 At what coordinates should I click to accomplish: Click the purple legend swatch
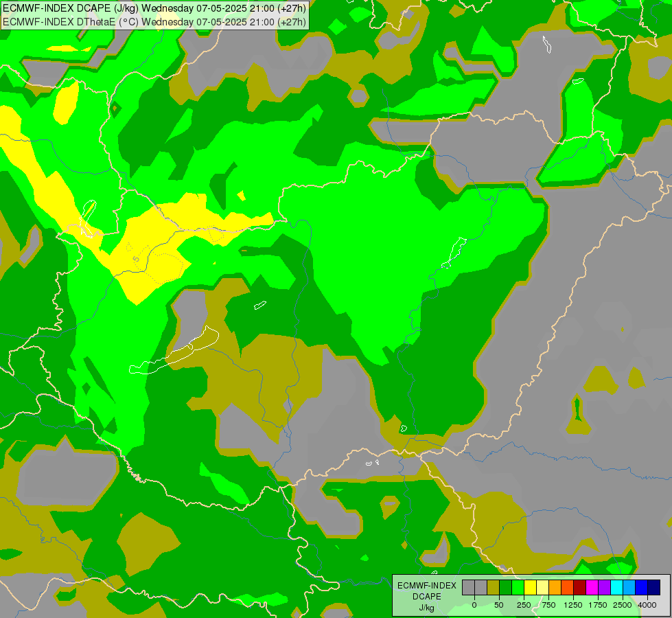pos(605,588)
